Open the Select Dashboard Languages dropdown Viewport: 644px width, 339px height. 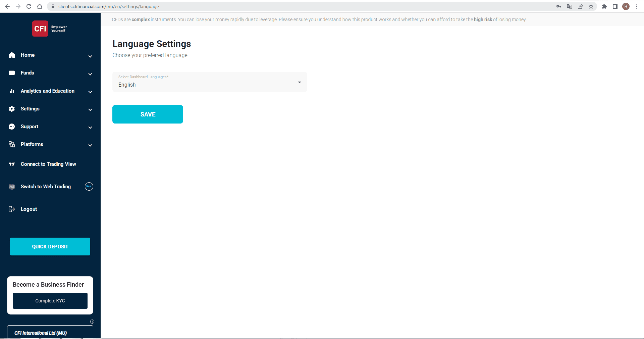(x=210, y=82)
